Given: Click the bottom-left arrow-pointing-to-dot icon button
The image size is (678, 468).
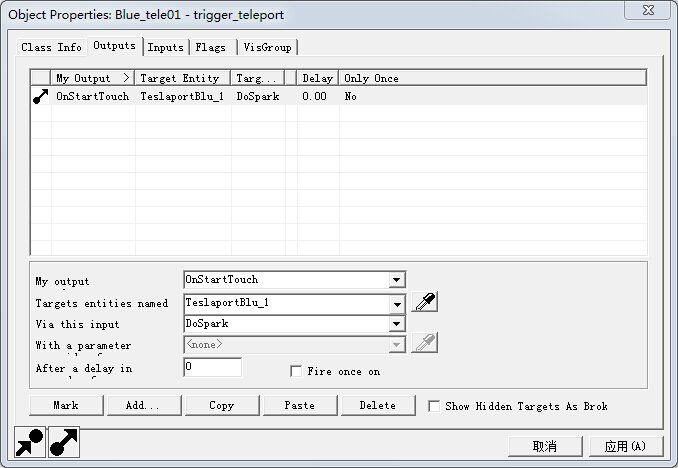Looking at the screenshot, I should click(x=30, y=442).
